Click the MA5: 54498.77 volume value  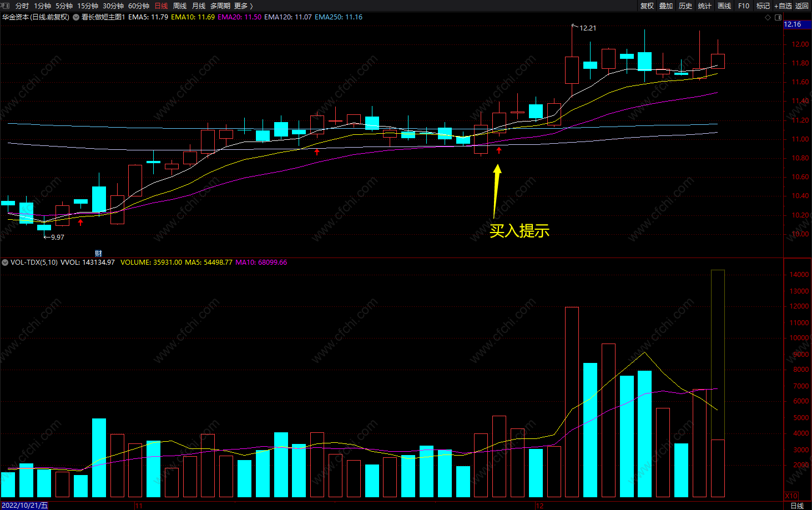209,262
